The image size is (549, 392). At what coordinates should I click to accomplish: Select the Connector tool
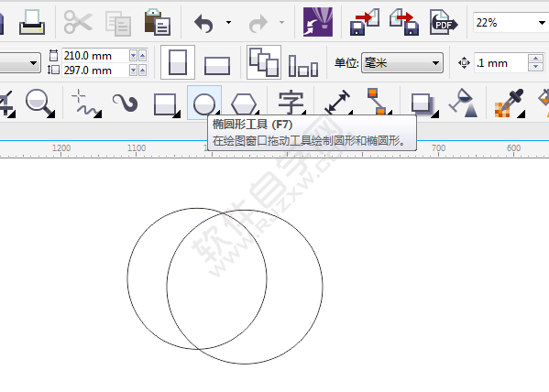pyautogui.click(x=379, y=102)
